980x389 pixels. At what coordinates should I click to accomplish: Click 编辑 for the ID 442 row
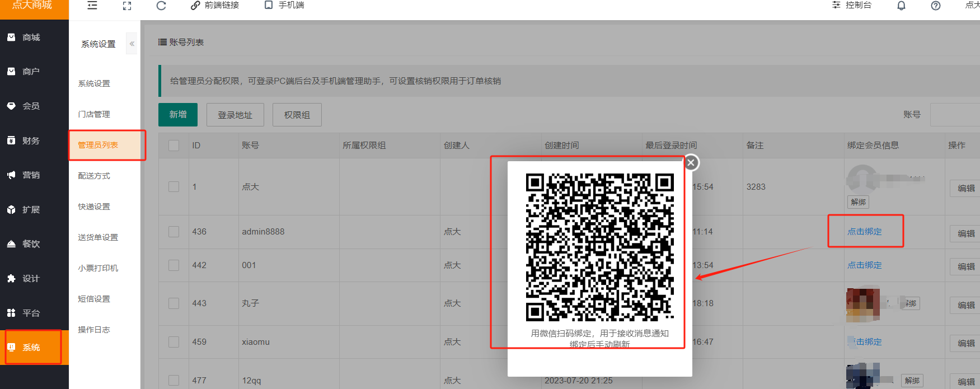pos(965,266)
